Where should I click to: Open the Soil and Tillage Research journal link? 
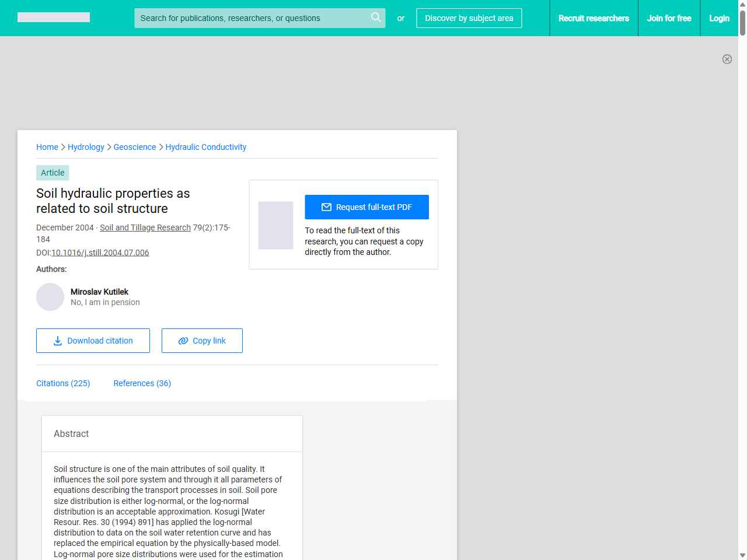[x=145, y=228]
